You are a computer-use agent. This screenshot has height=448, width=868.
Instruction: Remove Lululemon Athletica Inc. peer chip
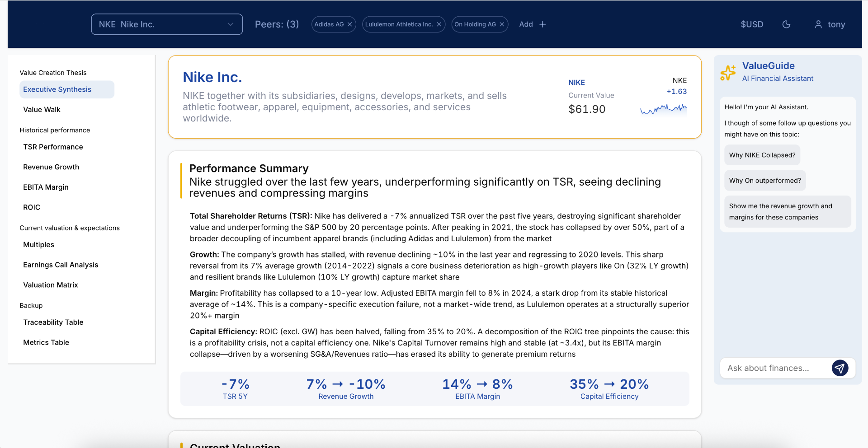point(439,24)
